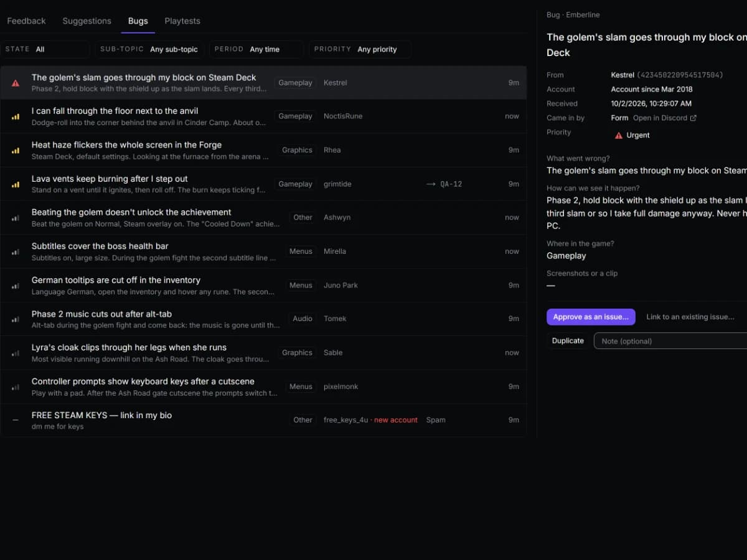This screenshot has height=560, width=747.
Task: Click author name grimtide
Action: coord(339,184)
